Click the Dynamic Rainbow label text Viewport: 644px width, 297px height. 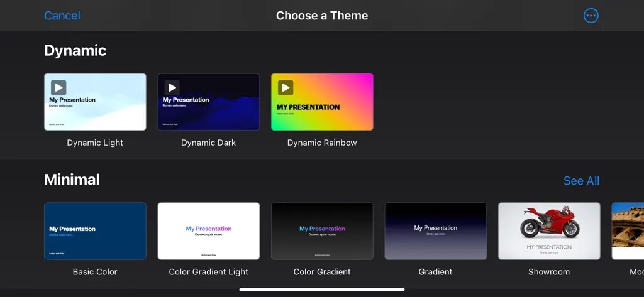point(322,143)
